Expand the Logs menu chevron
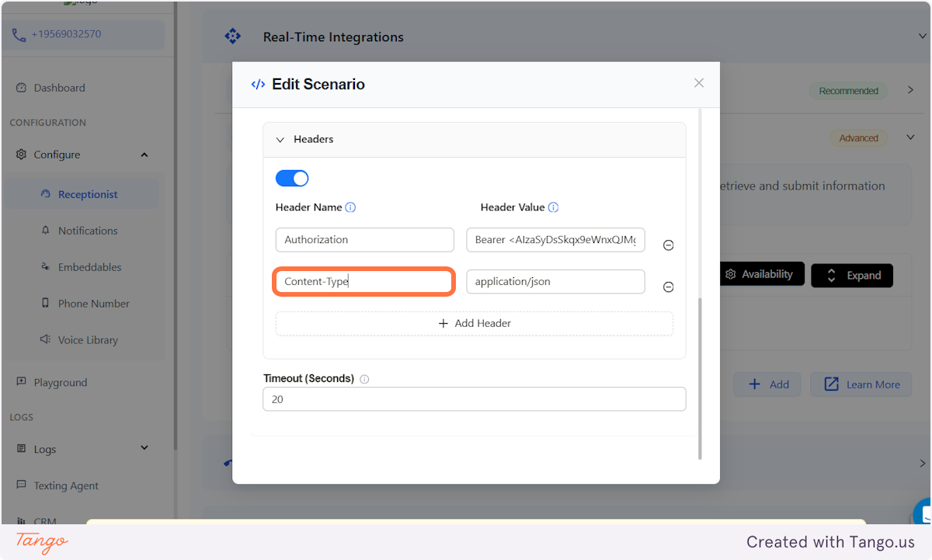The image size is (932, 560). coord(144,448)
